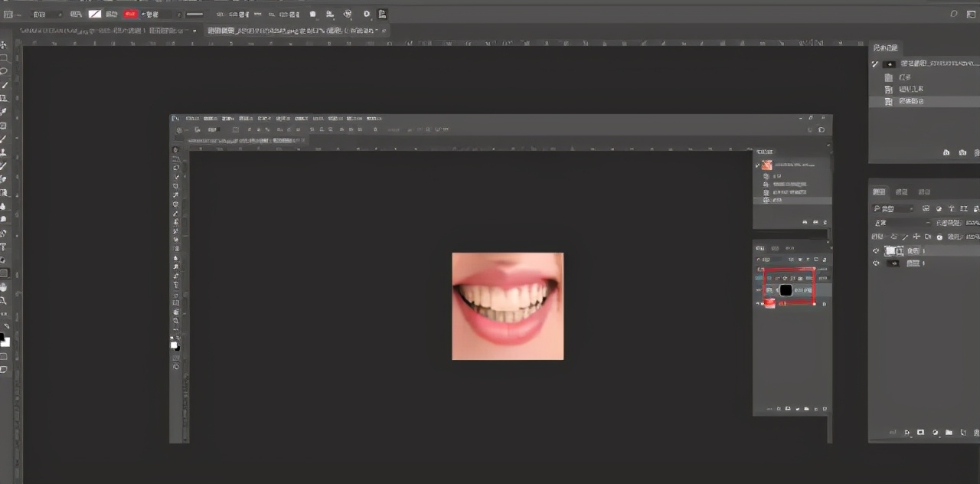This screenshot has height=484, width=980.
Task: Pick the Brush tool from the toolbox
Action: click(x=4, y=138)
